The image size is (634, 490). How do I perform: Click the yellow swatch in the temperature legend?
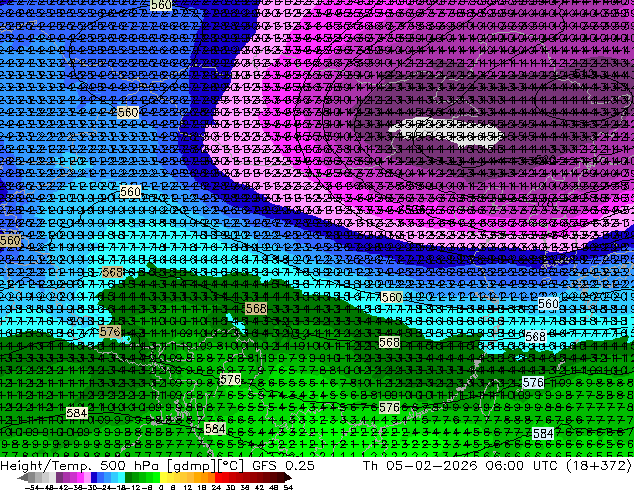[164, 477]
